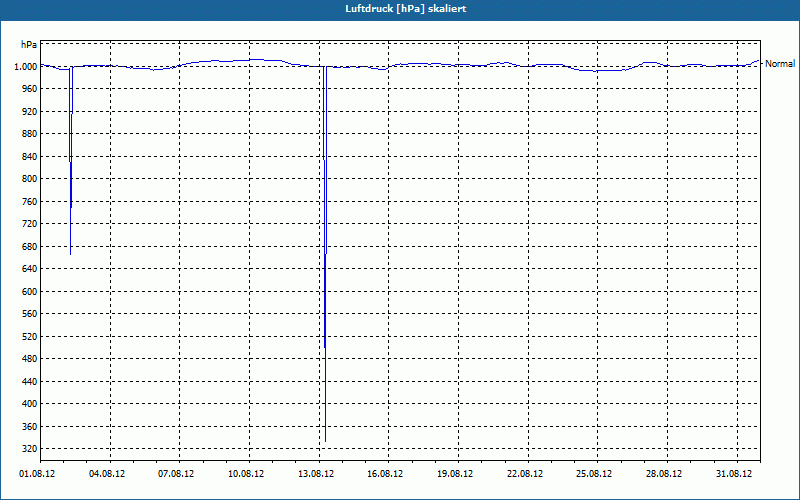The width and height of the screenshot is (800, 500).
Task: Click the 520 y-axis label
Action: [x=29, y=336]
